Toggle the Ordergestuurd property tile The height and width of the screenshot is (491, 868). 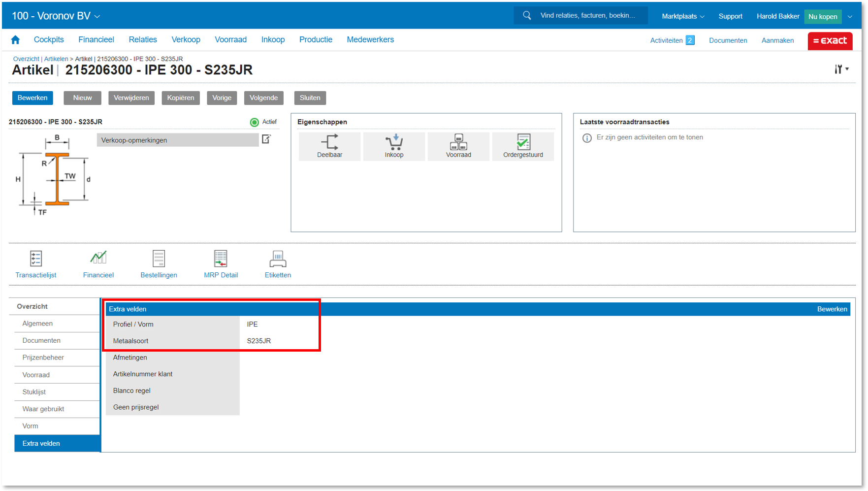(x=523, y=146)
